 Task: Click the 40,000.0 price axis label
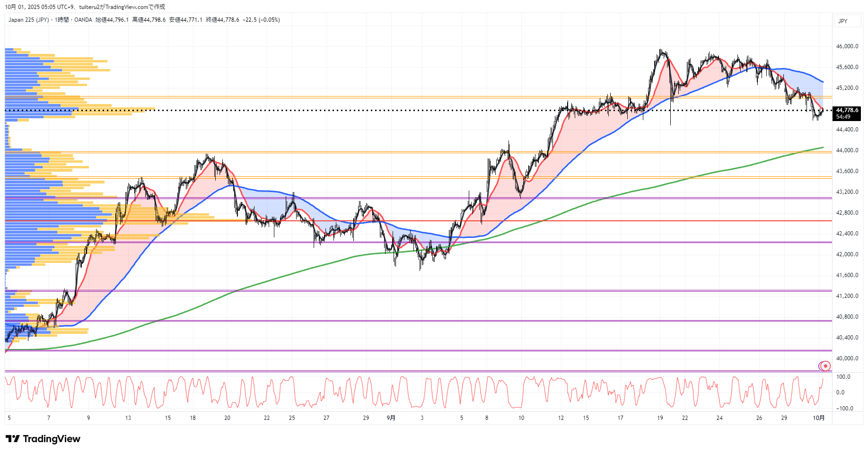pyautogui.click(x=847, y=358)
